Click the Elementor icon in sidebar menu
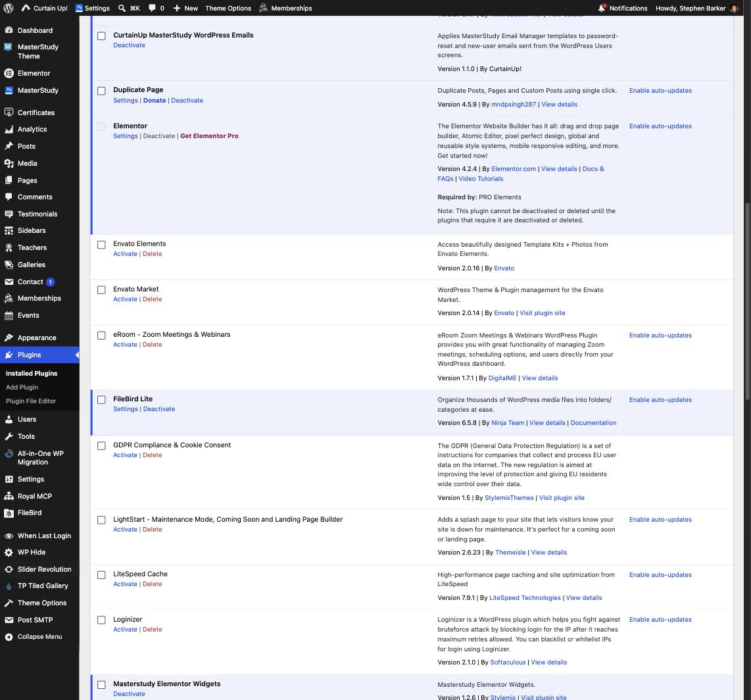 click(9, 73)
